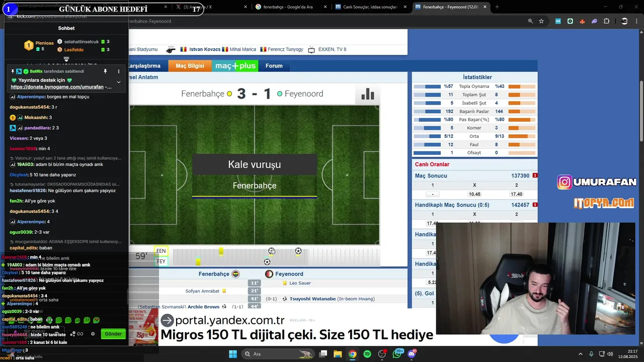The width and height of the screenshot is (644, 362).
Task: Open the Forum tab
Action: (x=274, y=66)
